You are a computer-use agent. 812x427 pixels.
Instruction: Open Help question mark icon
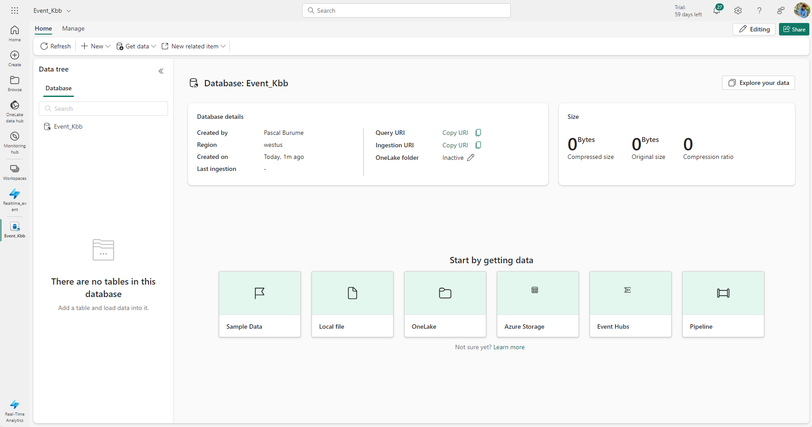pos(759,10)
